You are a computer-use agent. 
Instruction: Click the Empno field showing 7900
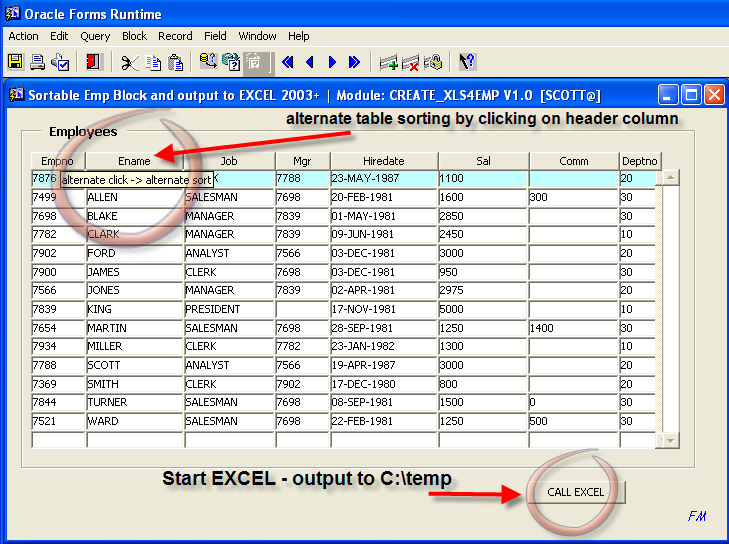point(58,272)
